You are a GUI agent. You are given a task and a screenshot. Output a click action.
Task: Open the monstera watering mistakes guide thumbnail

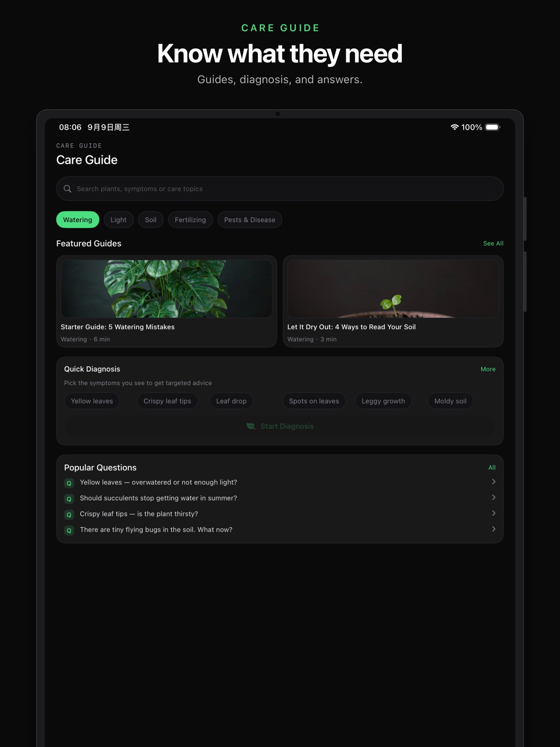point(167,289)
